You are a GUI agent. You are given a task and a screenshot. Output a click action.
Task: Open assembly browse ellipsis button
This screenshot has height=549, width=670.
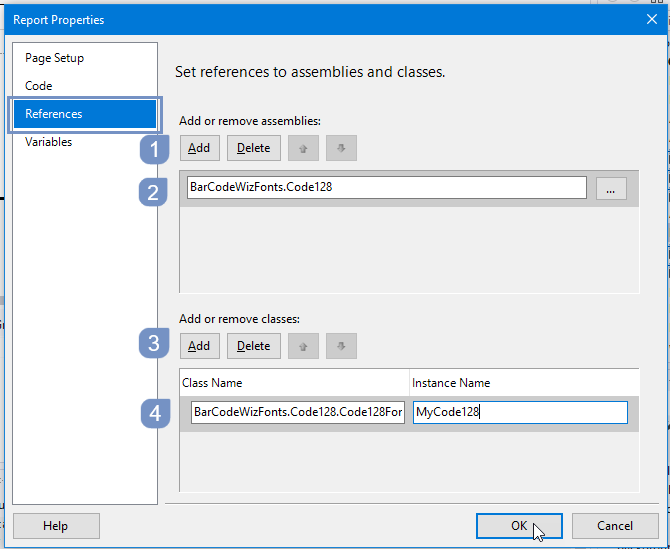tap(611, 188)
